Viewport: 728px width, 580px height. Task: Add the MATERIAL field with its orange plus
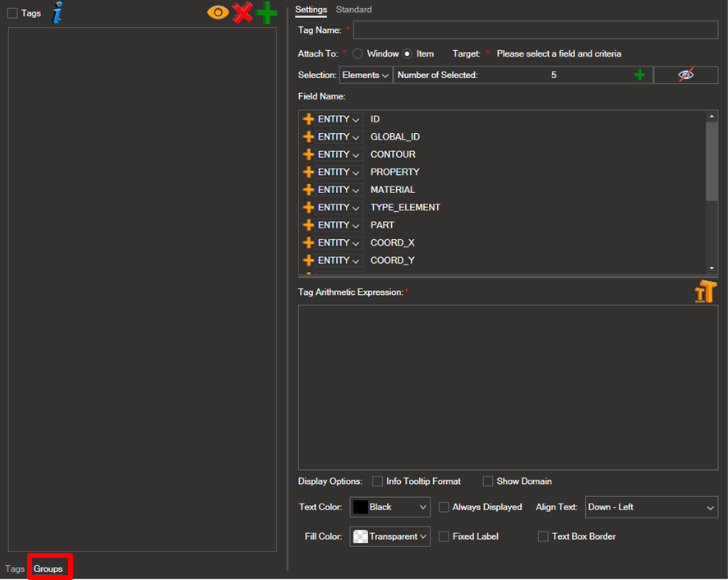308,190
